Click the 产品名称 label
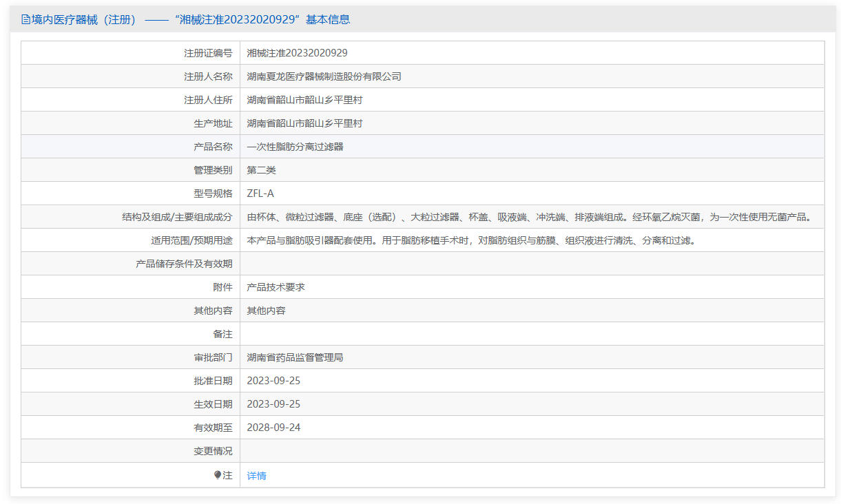841x504 pixels. [x=213, y=147]
